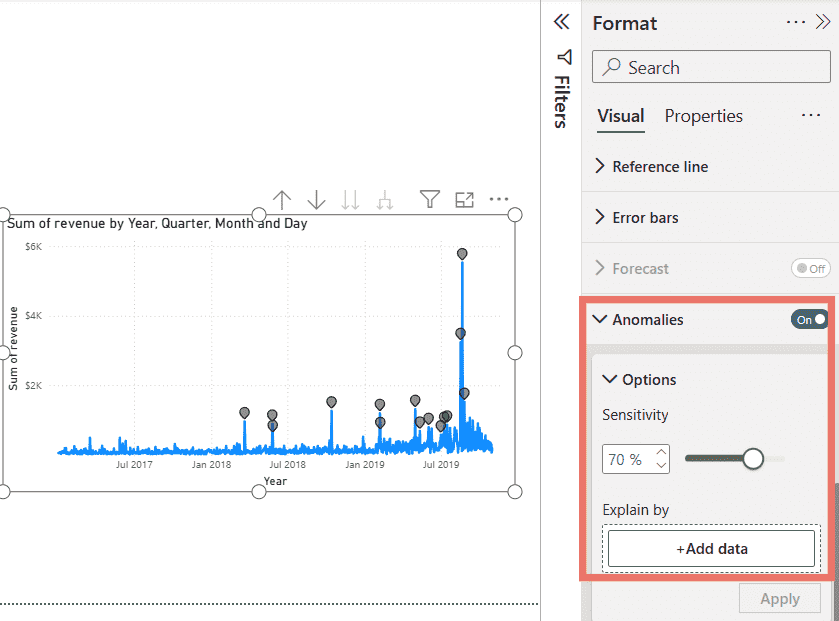This screenshot has width=839, height=621.
Task: Click the right-middle resize handle of chart
Action: point(515,352)
